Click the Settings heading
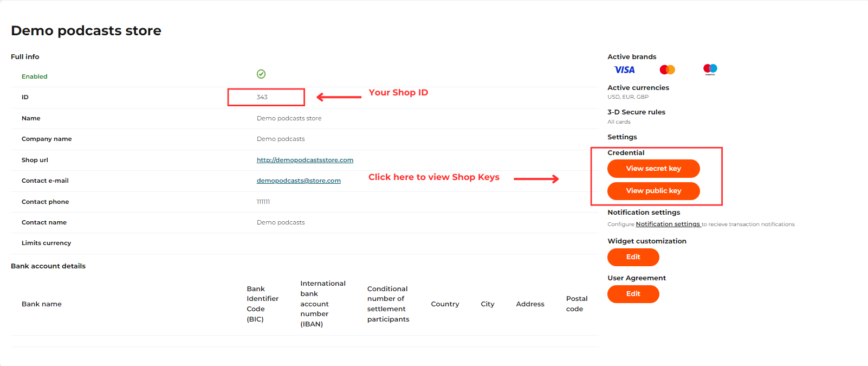868x366 pixels. 622,137
